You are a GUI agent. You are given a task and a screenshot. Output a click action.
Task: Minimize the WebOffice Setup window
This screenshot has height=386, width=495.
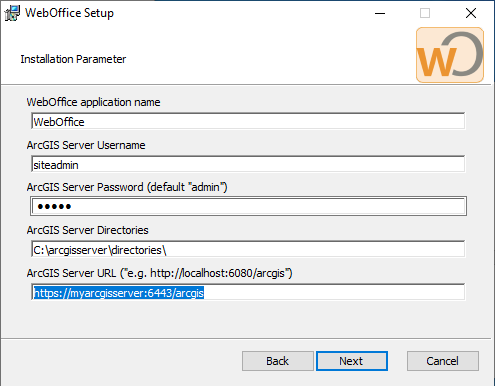[380, 13]
